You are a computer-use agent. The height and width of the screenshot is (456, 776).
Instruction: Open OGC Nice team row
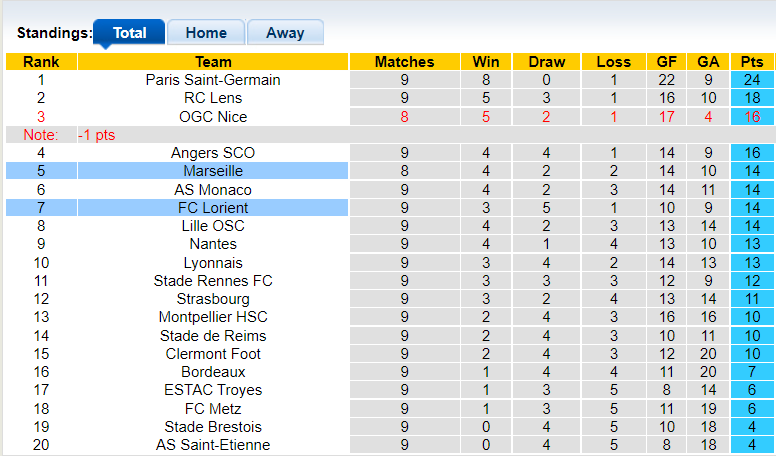point(213,117)
